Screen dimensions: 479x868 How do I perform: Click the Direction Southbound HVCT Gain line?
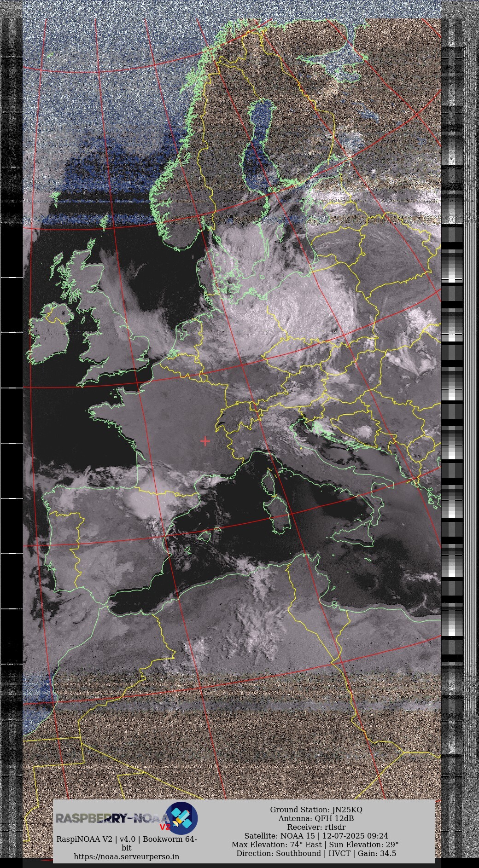(x=316, y=853)
